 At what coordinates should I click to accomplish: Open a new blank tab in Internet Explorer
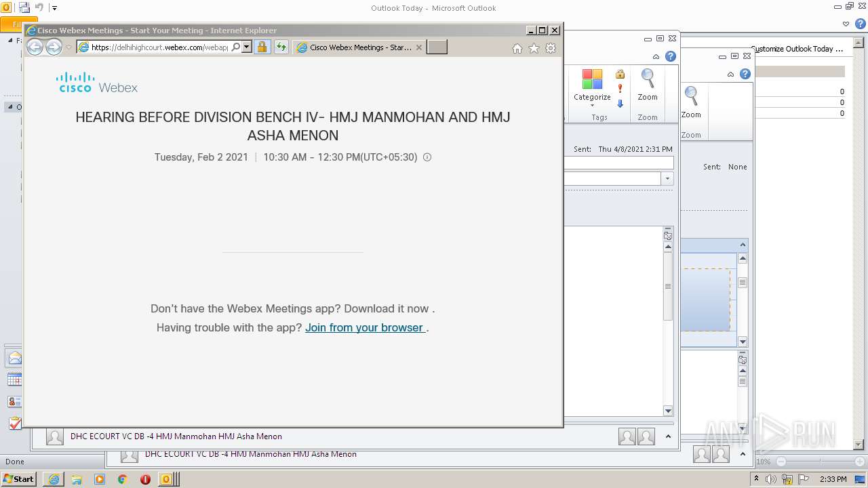coord(437,47)
